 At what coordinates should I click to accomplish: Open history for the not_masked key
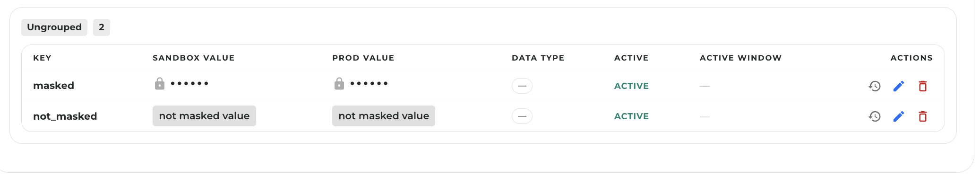(875, 116)
